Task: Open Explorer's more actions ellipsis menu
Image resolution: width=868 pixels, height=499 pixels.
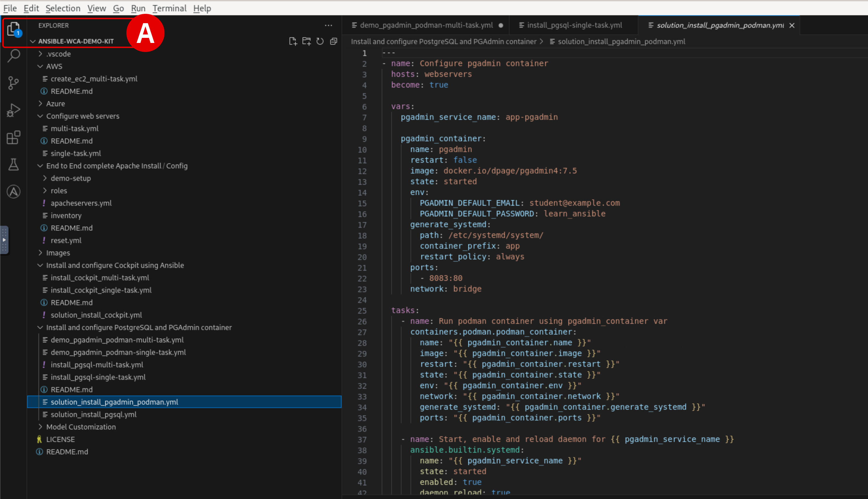Action: [x=328, y=25]
